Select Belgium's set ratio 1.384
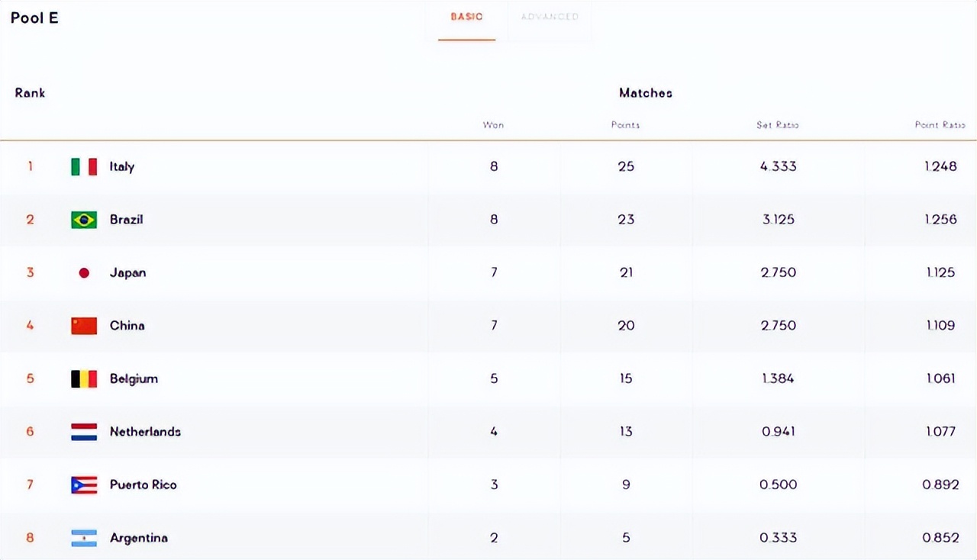 (778, 378)
